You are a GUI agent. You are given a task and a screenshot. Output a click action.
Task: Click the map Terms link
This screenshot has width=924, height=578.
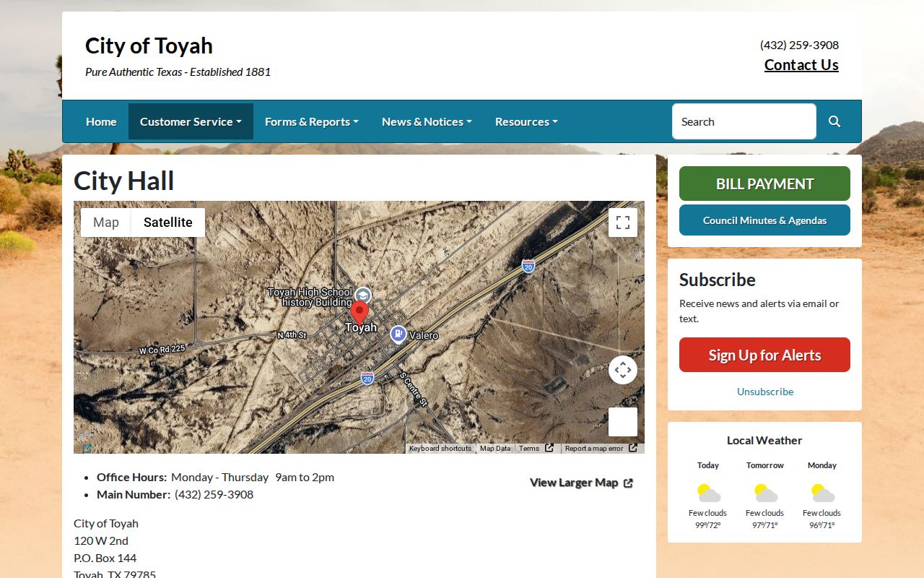click(x=529, y=449)
